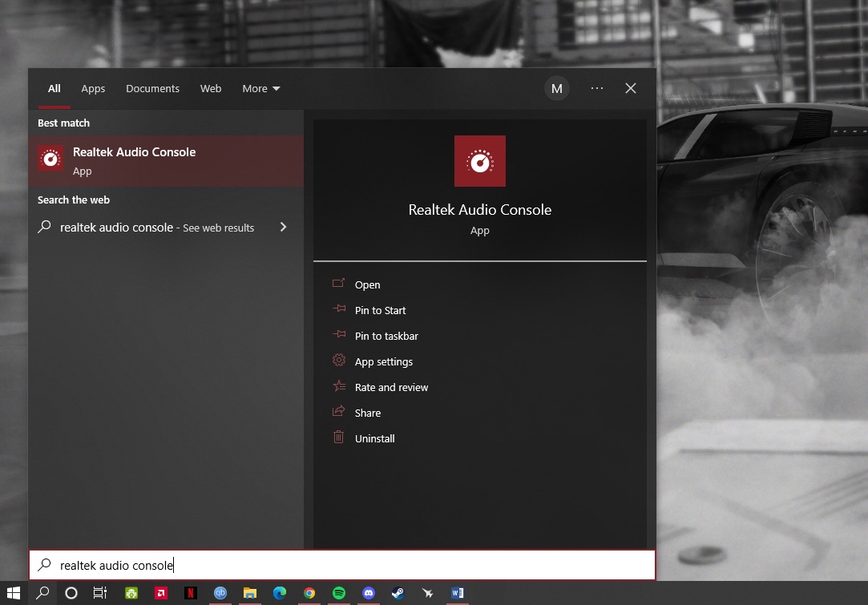This screenshot has width=868, height=605.
Task: Click the user account M avatar
Action: coord(557,88)
